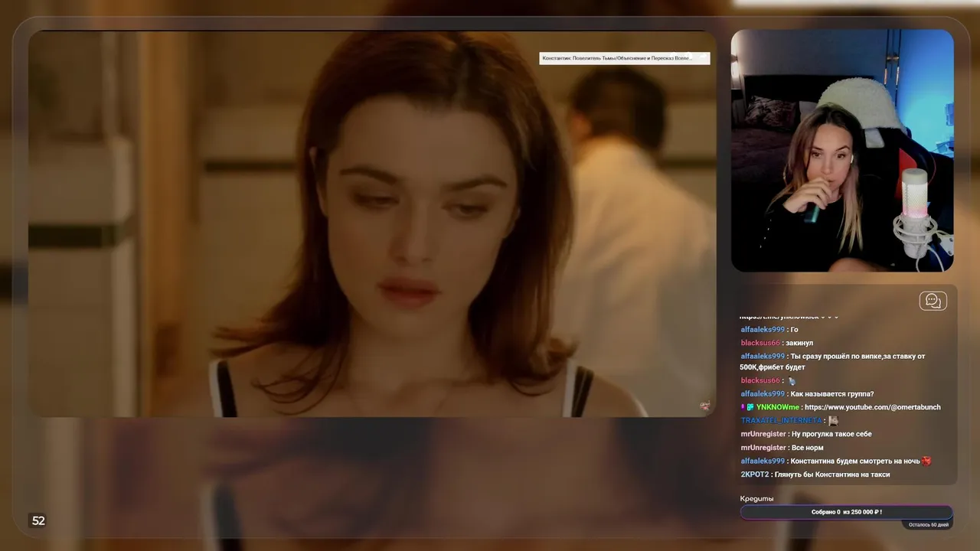Click username TRAXATEL_INTERNETA in chat
The image size is (980, 551).
coord(781,420)
